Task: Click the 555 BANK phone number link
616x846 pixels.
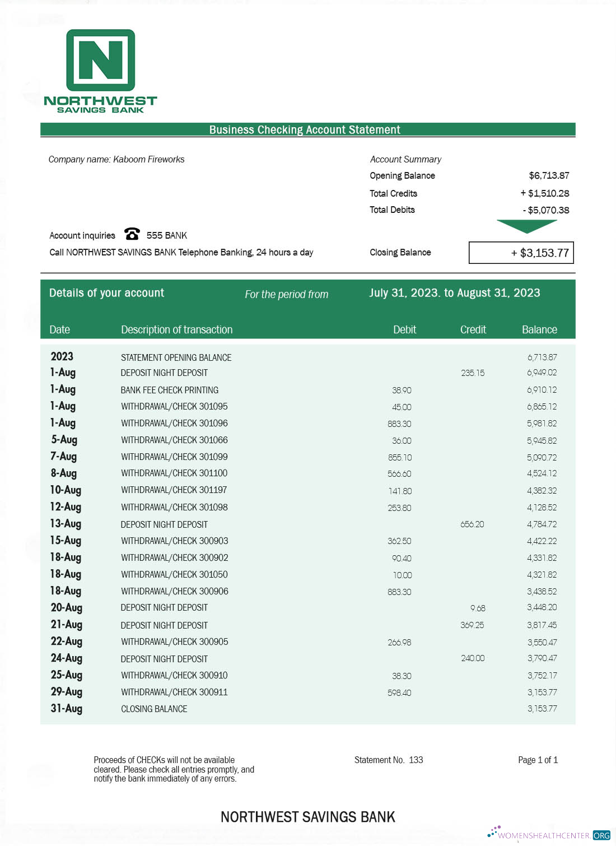Action: click(x=166, y=235)
